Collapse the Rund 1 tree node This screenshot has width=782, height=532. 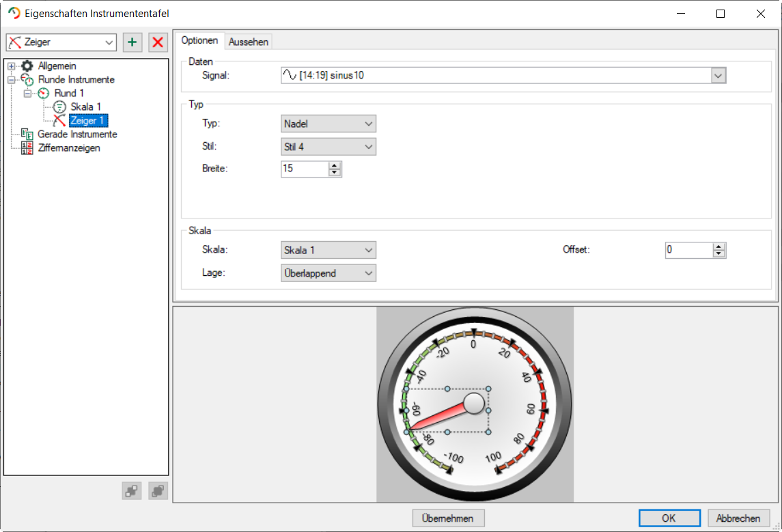(x=27, y=93)
